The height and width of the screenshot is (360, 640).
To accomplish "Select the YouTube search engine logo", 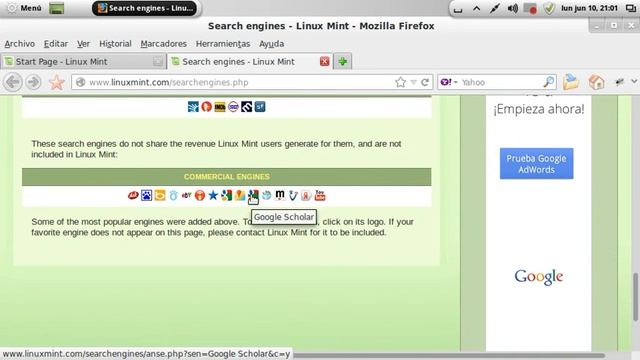I will pos(320,196).
